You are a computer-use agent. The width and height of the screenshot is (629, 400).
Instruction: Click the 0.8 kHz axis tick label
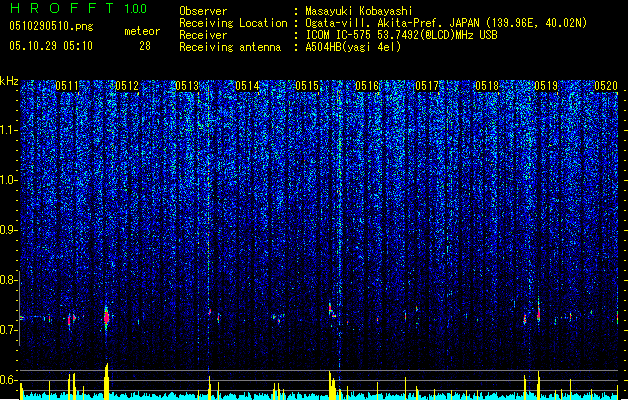7,280
